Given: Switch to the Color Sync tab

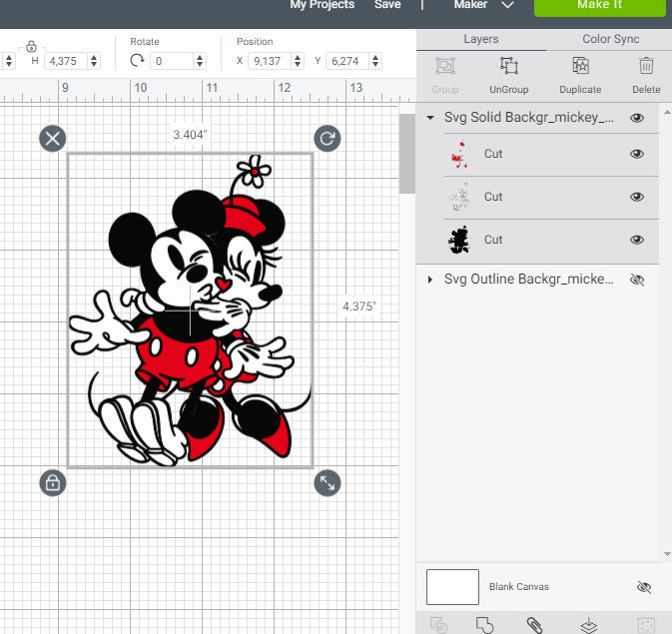Looking at the screenshot, I should [x=610, y=39].
